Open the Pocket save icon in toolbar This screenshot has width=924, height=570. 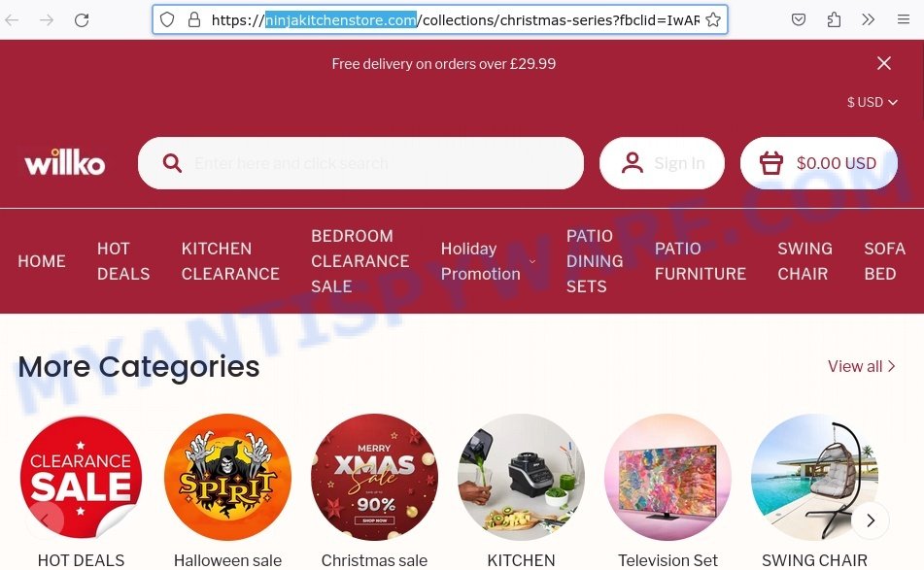tap(799, 20)
